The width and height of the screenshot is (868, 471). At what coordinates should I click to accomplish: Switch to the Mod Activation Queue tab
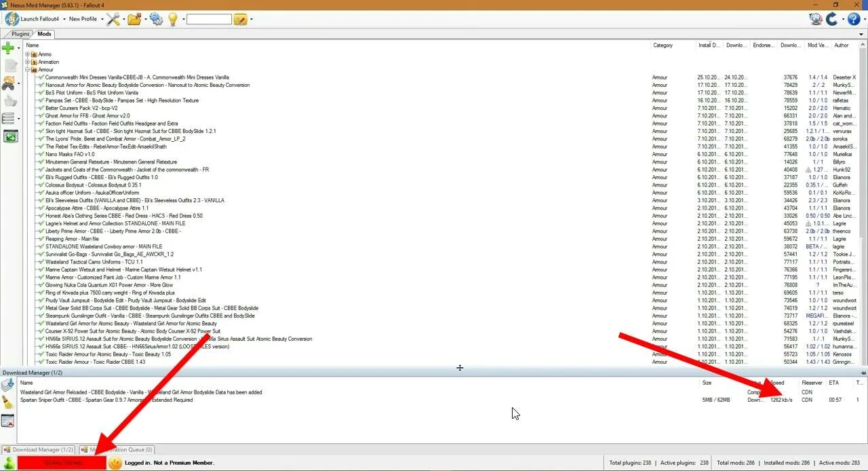pyautogui.click(x=117, y=449)
